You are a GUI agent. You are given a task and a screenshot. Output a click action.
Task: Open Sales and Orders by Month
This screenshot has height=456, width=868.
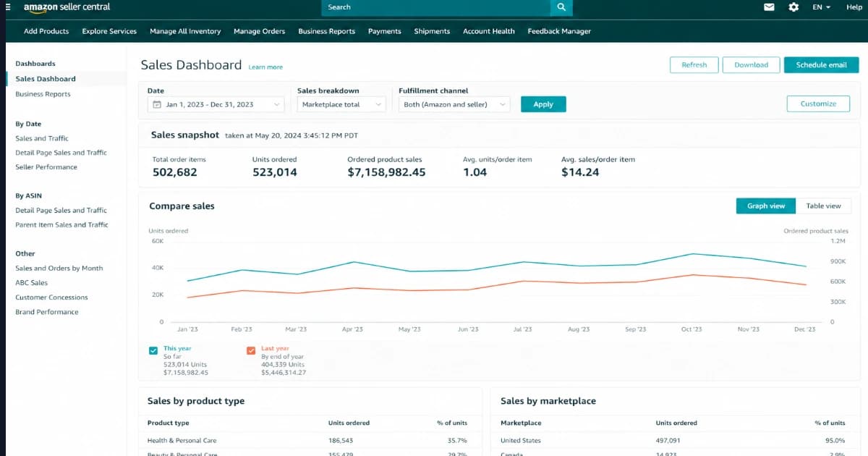[59, 269]
